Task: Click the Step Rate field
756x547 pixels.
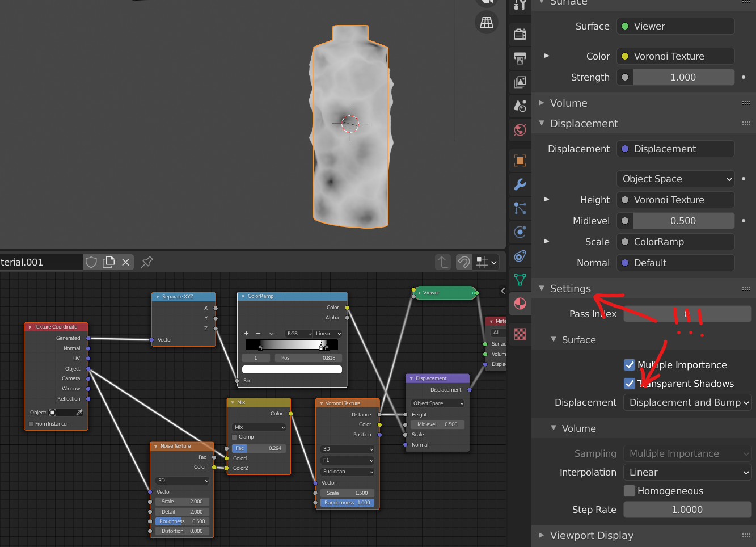Action: coord(688,510)
